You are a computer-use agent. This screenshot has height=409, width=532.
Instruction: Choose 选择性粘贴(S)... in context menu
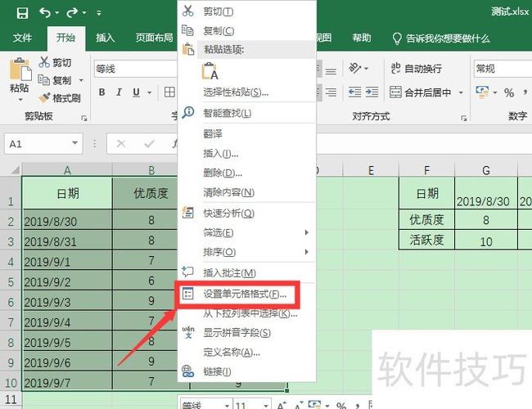tap(247, 92)
